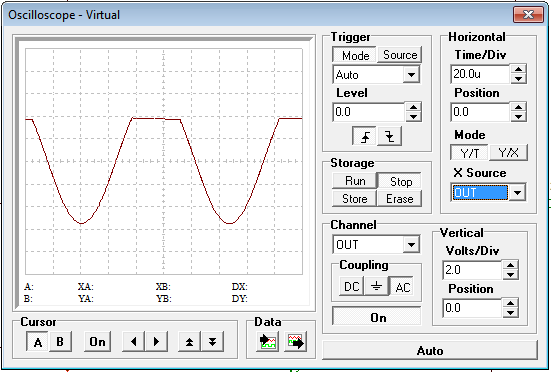Move cursor right with arrow icon
This screenshot has height=372, width=551.
click(x=156, y=341)
